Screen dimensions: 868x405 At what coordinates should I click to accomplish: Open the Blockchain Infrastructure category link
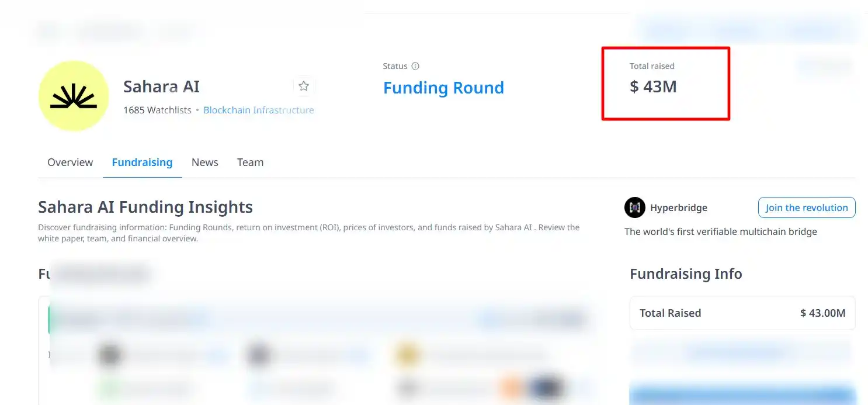point(258,110)
